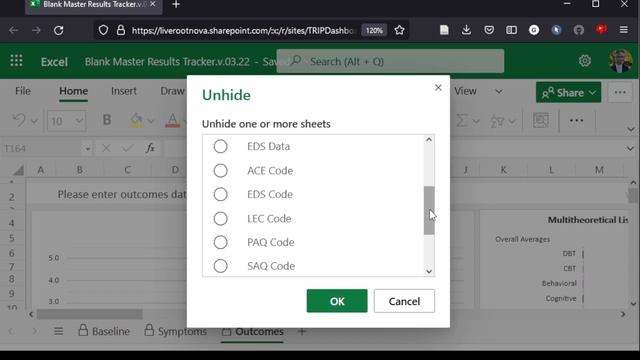Open the Sort & Filter dropdown arrow
The height and width of the screenshot is (360, 640).
512,121
